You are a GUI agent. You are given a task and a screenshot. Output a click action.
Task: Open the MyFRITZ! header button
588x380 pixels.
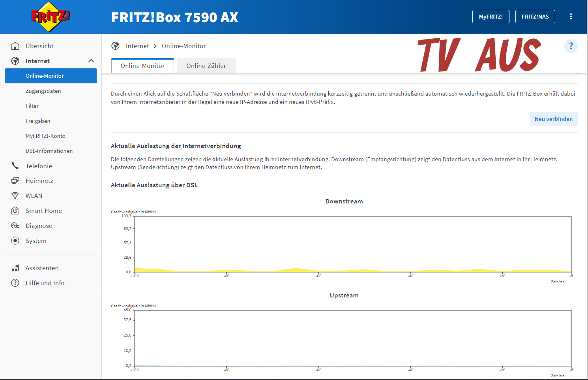(x=491, y=17)
